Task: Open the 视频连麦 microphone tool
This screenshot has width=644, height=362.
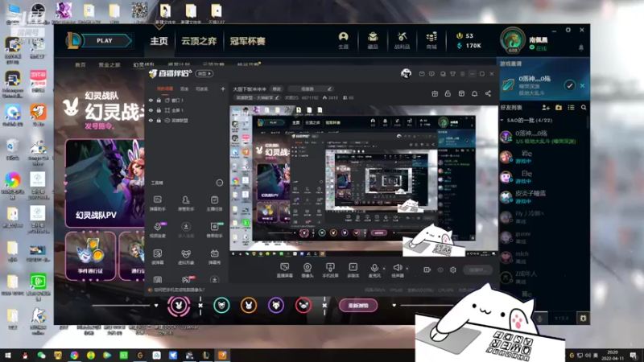Action: click(158, 230)
